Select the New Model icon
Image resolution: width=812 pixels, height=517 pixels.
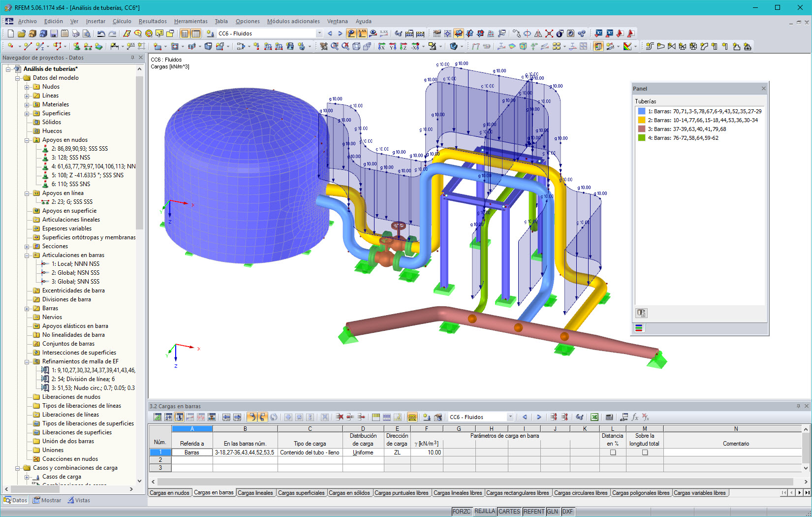pos(11,33)
